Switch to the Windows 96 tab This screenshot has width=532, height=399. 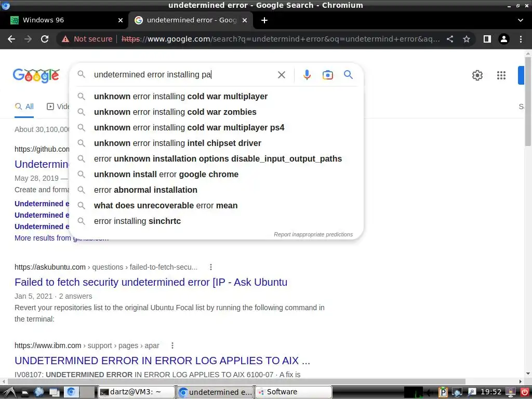(x=64, y=20)
